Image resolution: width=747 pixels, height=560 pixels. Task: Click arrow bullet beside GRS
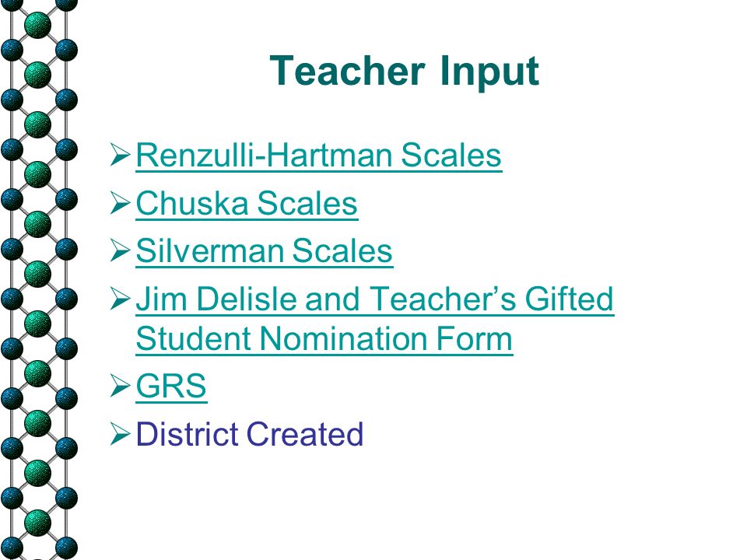pyautogui.click(x=120, y=385)
